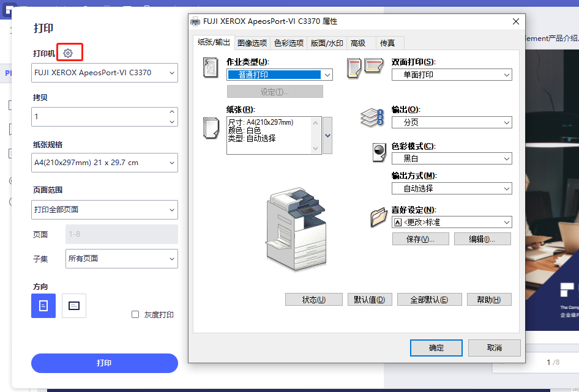This screenshot has width=579, height=392.
Task: Switch to the 图像选项 tab
Action: pyautogui.click(x=252, y=43)
